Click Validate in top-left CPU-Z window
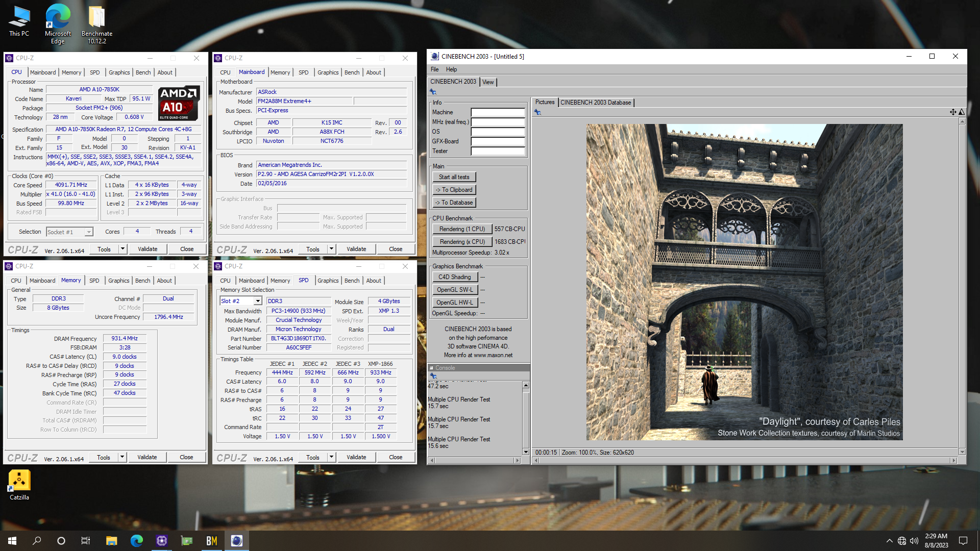980x551 pixels. [148, 249]
